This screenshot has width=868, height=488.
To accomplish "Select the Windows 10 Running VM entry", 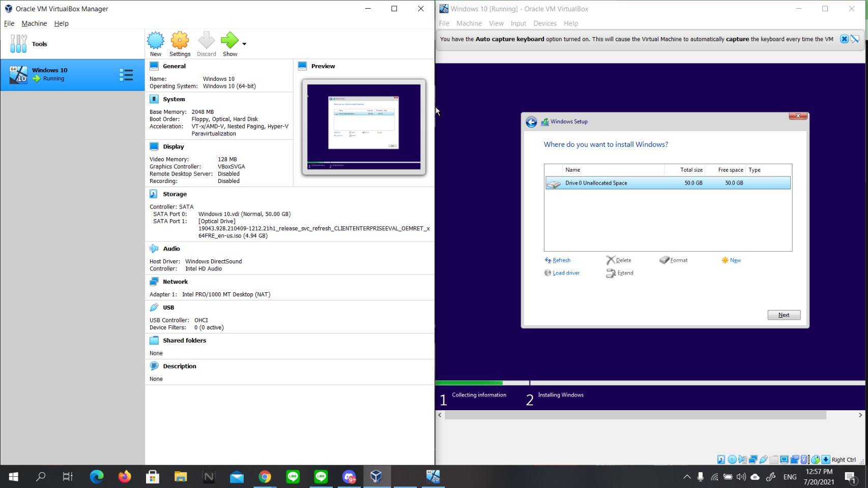I will 72,75.
